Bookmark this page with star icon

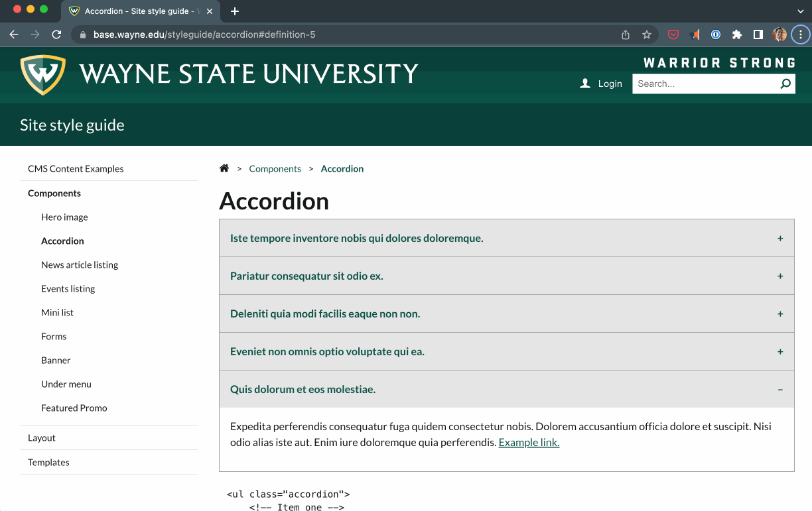647,35
